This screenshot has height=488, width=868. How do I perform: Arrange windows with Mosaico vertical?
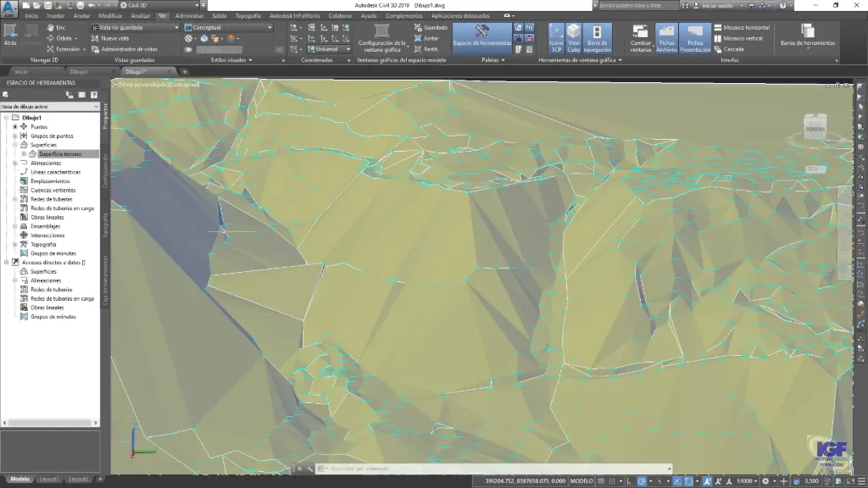tap(738, 38)
